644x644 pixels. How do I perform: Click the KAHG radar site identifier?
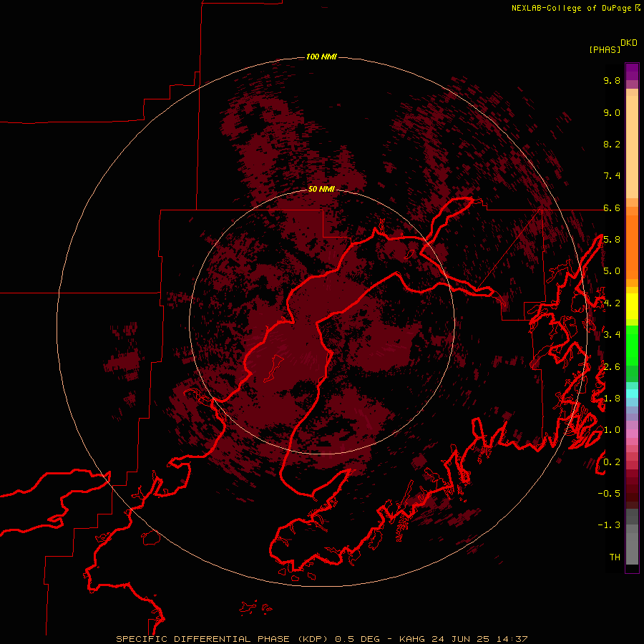413,639
